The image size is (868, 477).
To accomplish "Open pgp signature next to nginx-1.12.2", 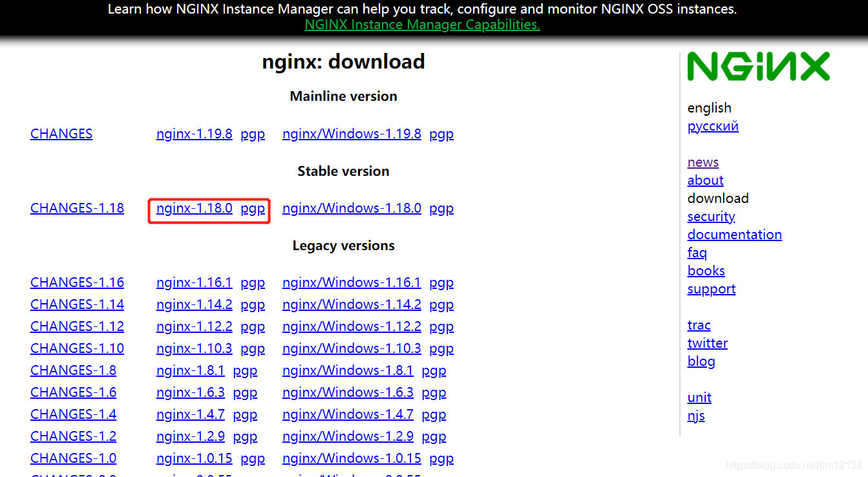I will coord(253,327).
